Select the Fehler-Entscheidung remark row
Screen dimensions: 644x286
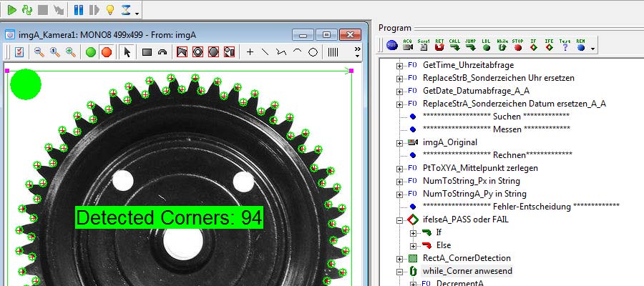point(521,207)
